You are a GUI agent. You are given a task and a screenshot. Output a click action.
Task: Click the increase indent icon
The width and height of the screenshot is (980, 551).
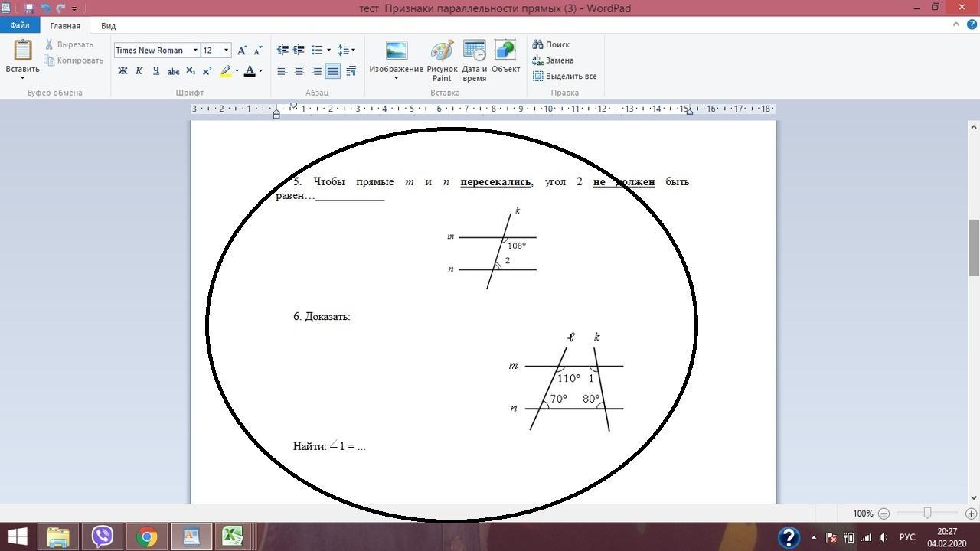(299, 51)
